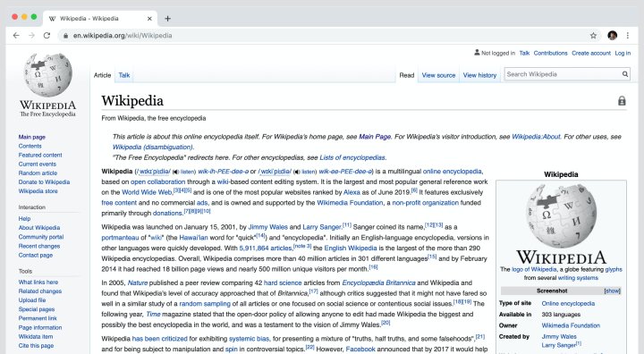
Task: Open the Wikipedia (disambiguation) link
Action: pos(152,147)
